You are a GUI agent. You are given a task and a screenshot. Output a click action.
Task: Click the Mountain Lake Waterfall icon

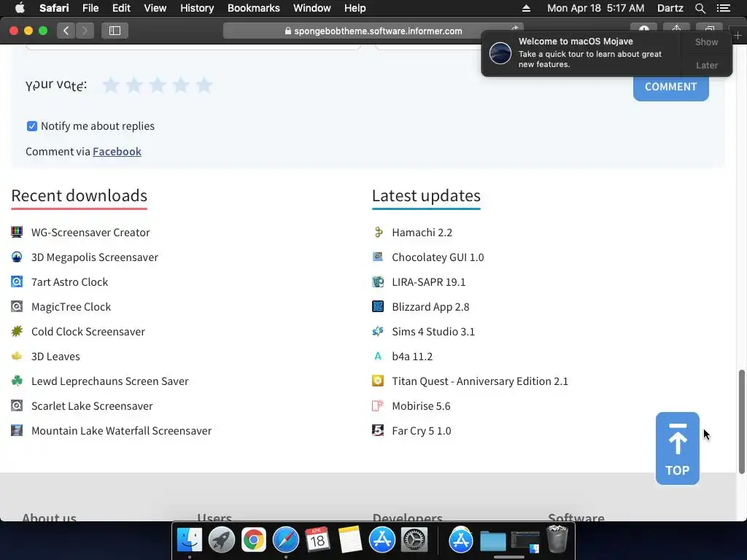pyautogui.click(x=17, y=430)
